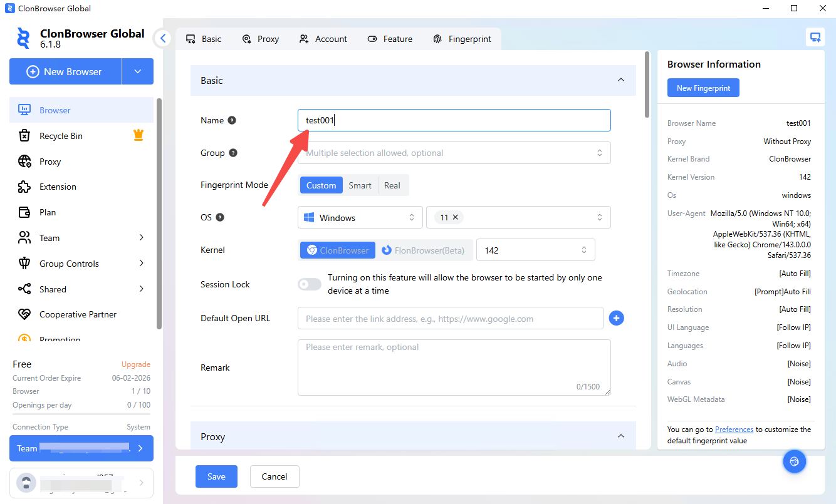Click the sidebar collapse arrow icon
This screenshot has height=504, width=836.
click(x=163, y=38)
